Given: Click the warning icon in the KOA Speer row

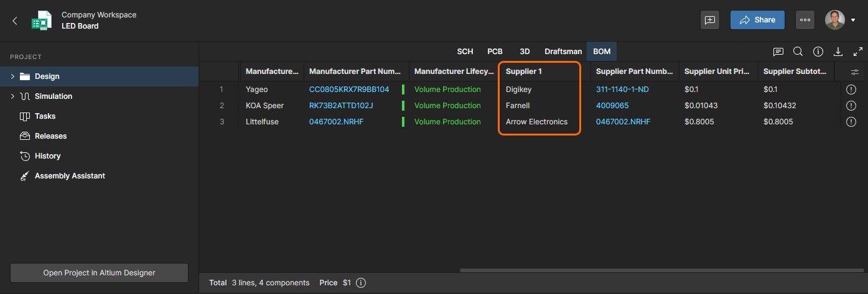Looking at the screenshot, I should click(851, 106).
